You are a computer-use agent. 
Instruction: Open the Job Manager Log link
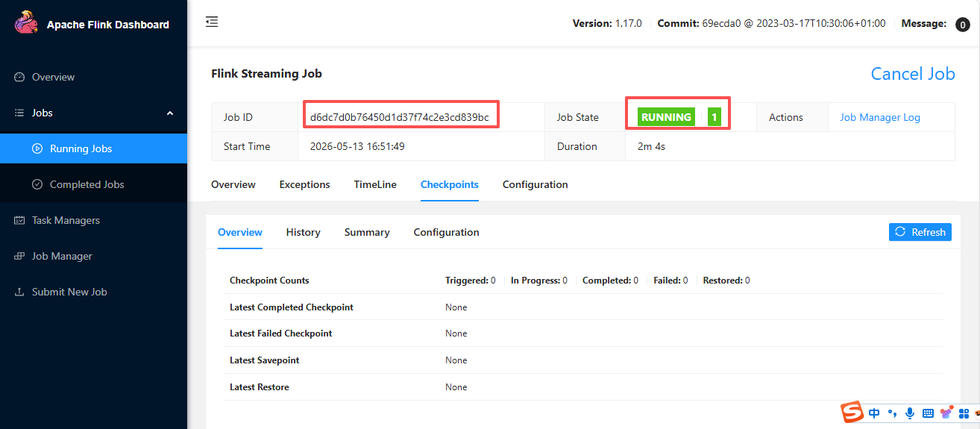[880, 117]
